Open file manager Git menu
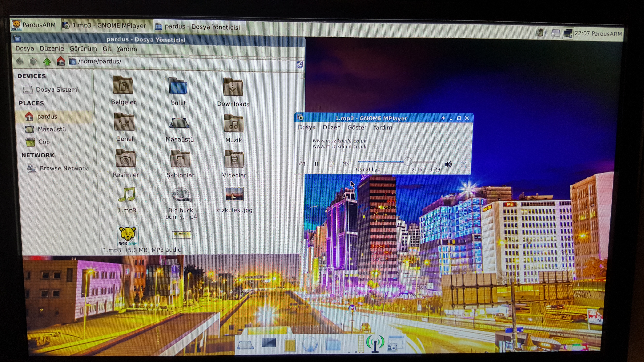This screenshot has width=644, height=362. [107, 49]
